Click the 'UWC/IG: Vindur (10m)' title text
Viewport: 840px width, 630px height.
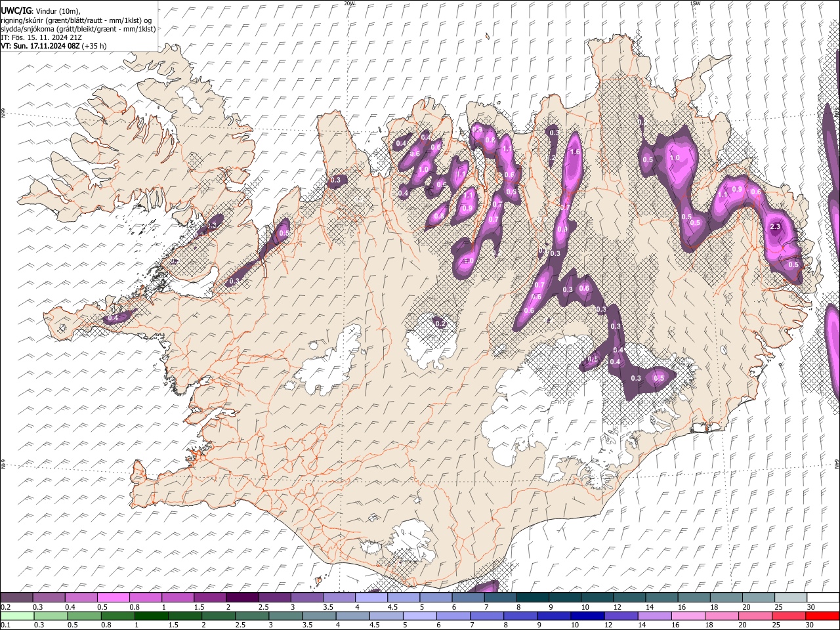tap(41, 11)
